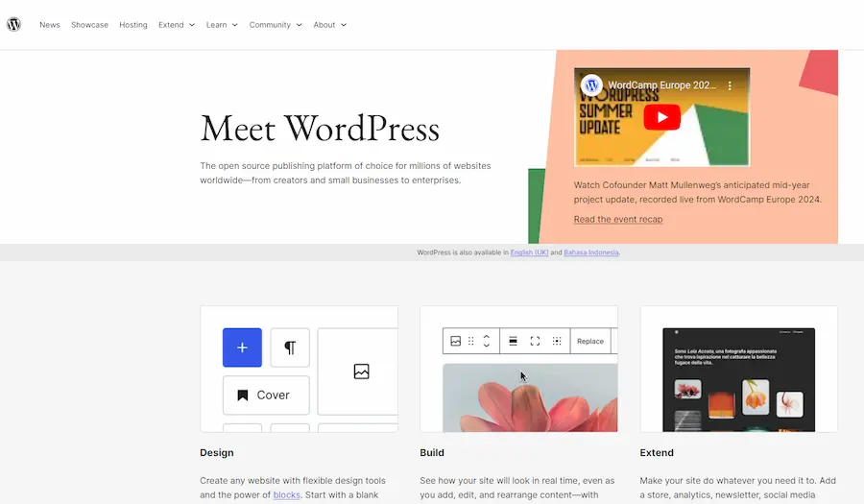The width and height of the screenshot is (864, 504).
Task: Click the video title 'WordCamp Europe 202...'
Action: [x=661, y=85]
